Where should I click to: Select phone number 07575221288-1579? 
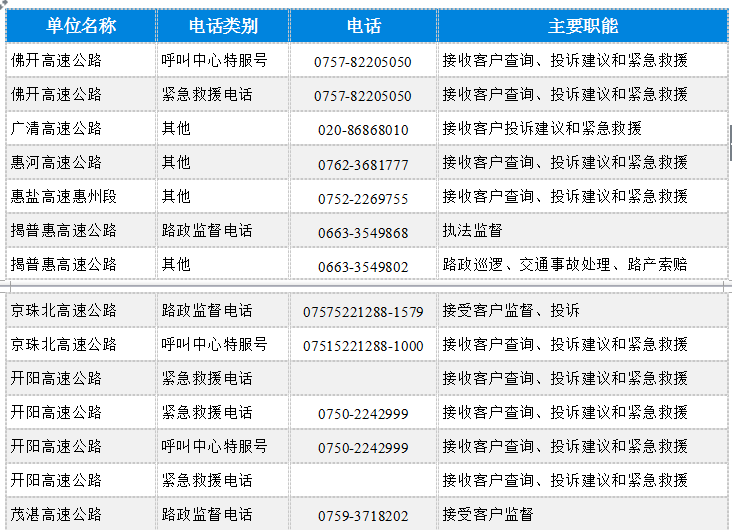363,312
